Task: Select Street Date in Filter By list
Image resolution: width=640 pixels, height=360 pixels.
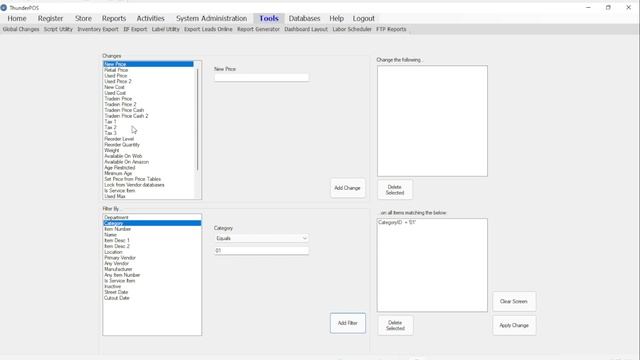Action: click(116, 292)
